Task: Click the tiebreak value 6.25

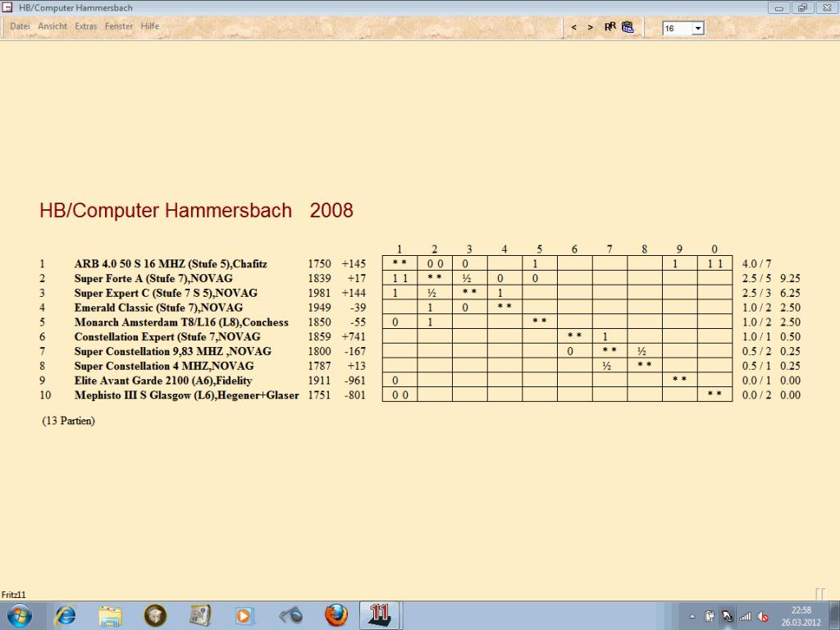Action: point(790,293)
